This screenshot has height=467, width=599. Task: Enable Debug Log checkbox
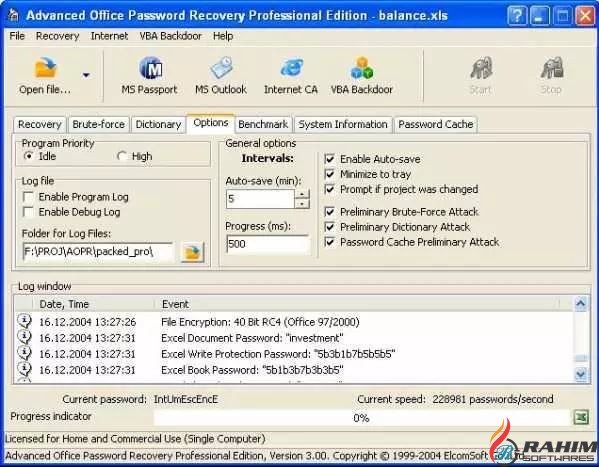28,212
